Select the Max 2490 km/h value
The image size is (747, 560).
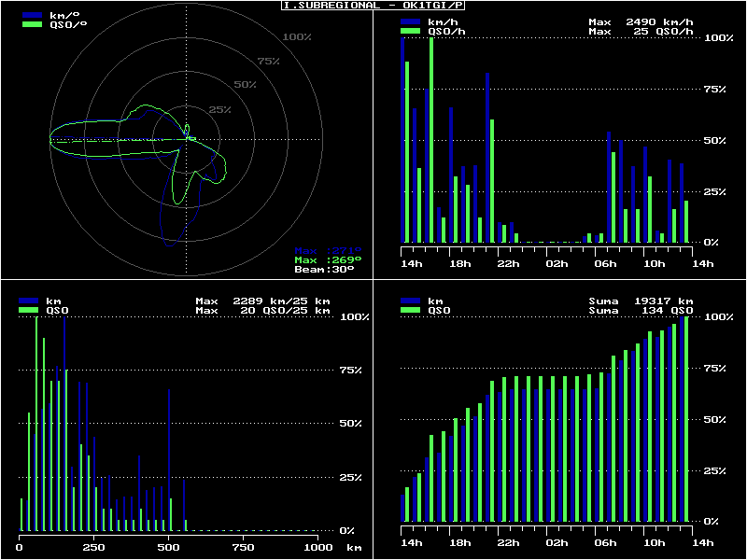pyautogui.click(x=641, y=21)
